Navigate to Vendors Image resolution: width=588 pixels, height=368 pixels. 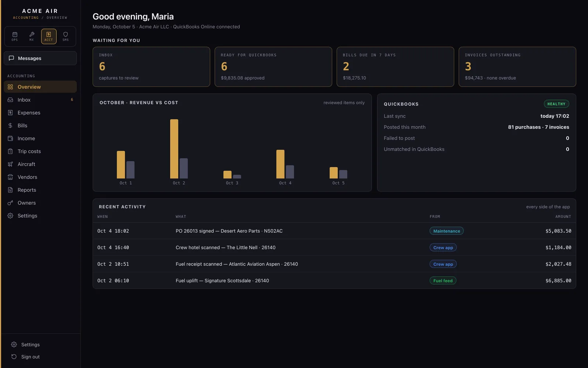(40, 177)
